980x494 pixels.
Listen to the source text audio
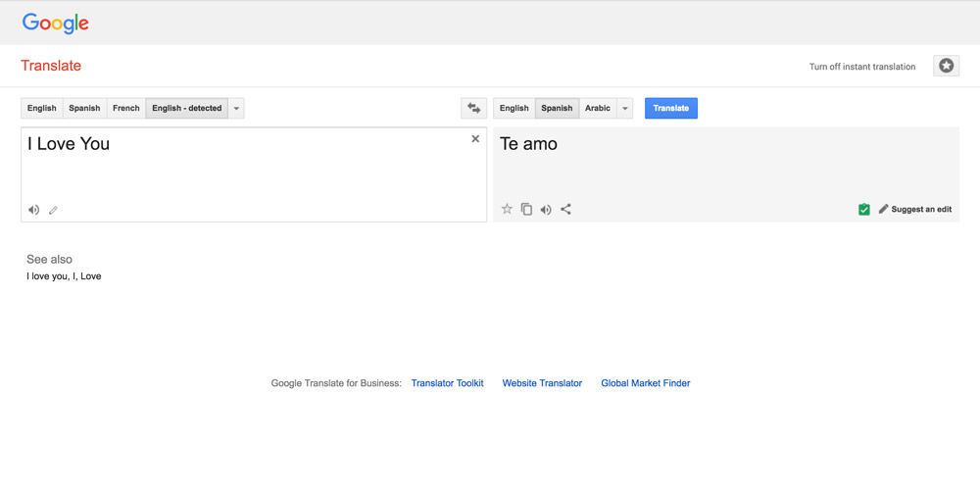click(x=33, y=210)
